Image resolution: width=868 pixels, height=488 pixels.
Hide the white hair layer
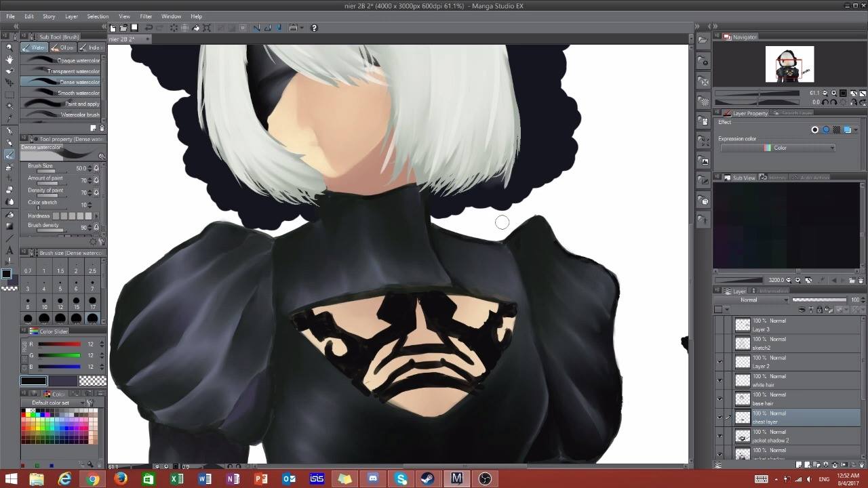pyautogui.click(x=719, y=381)
